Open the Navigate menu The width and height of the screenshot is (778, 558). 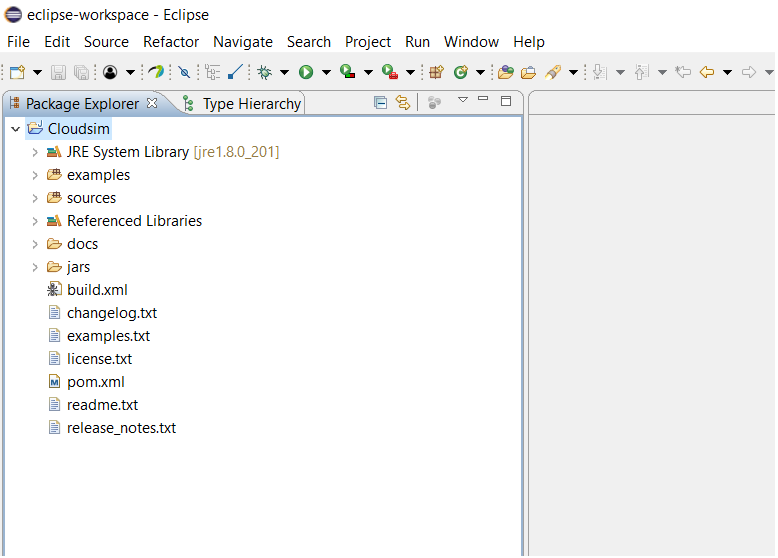(x=243, y=42)
